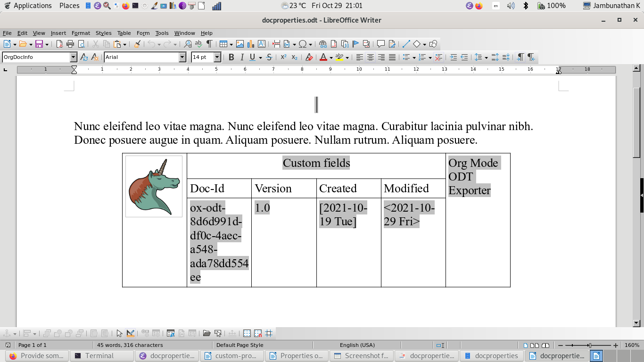
Task: Click the Clear Direct Formatting icon
Action: point(309,57)
